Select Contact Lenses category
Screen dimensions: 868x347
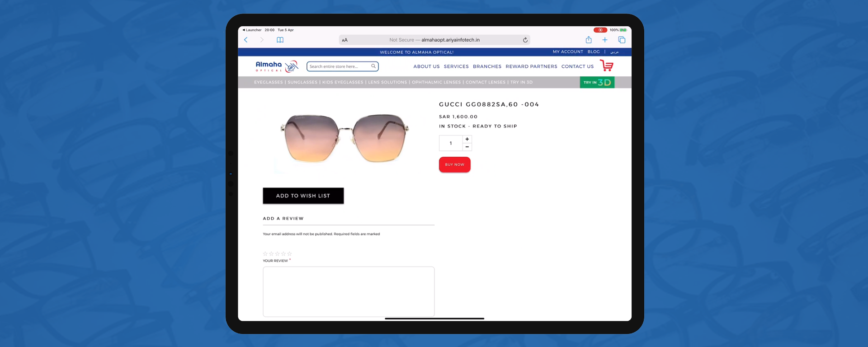point(486,82)
